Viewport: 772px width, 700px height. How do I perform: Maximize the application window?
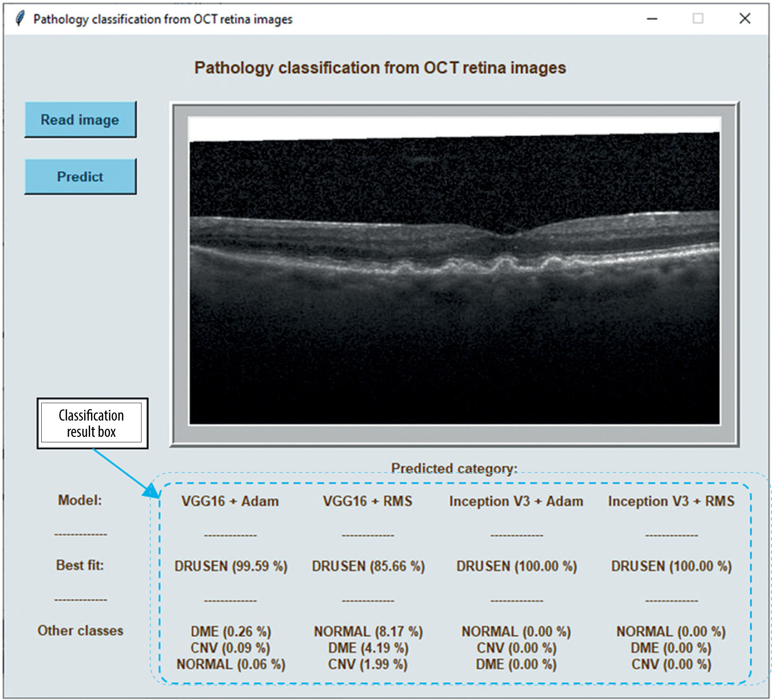click(x=698, y=18)
